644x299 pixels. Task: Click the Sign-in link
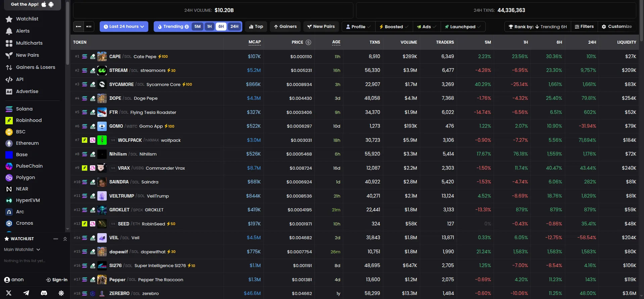click(x=57, y=280)
